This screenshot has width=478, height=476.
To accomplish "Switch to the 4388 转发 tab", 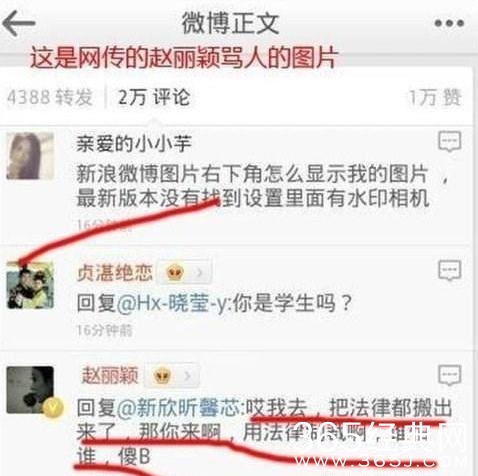I will click(50, 97).
